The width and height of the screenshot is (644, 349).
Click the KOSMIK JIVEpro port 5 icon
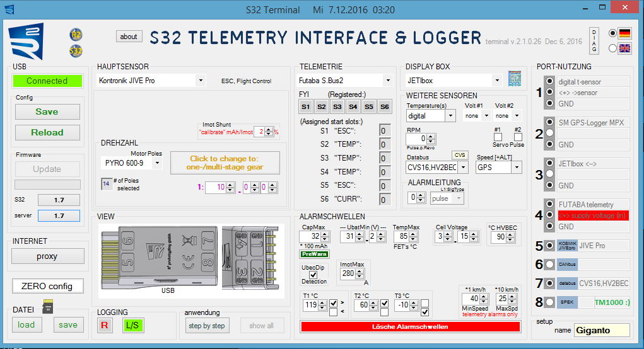coord(567,246)
